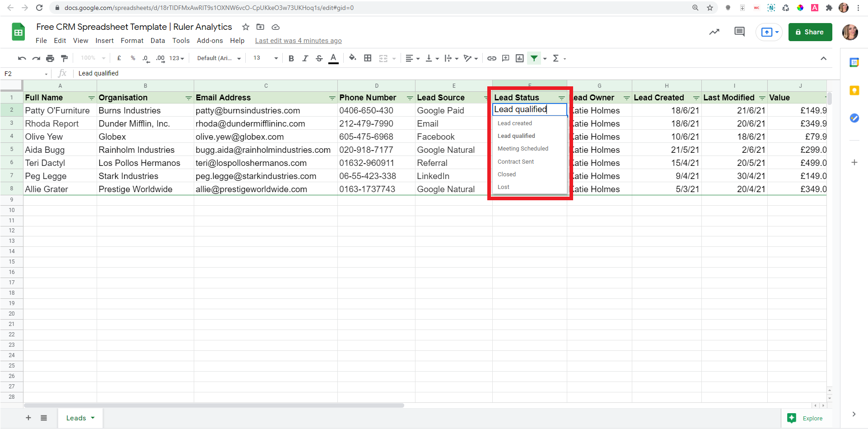Click 'Last edit was 4 minutes ago' link
The image size is (868, 429).
click(298, 41)
